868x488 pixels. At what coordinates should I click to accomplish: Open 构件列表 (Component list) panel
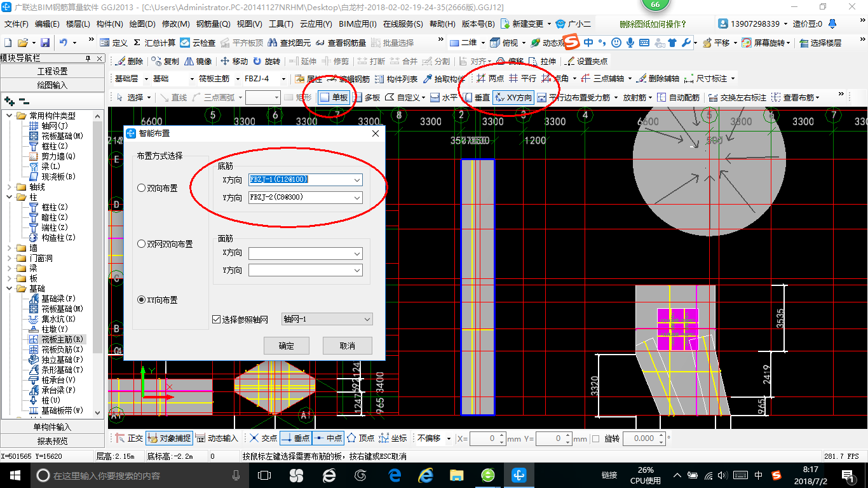click(397, 79)
